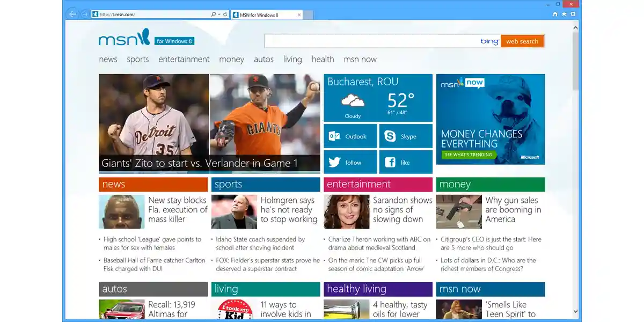Open the Tools gear icon

(x=573, y=14)
